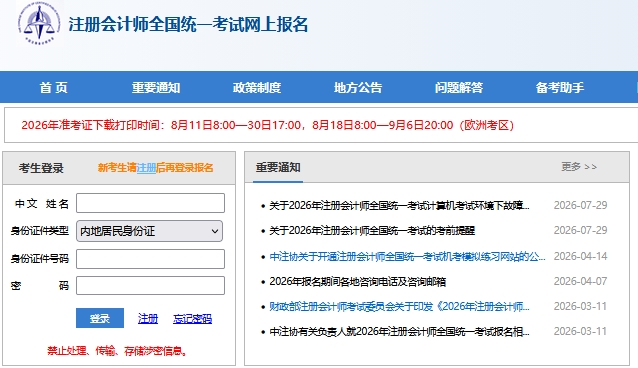Click 注册 link in the orange new-candidate notice
The height and width of the screenshot is (368, 638).
point(146,168)
